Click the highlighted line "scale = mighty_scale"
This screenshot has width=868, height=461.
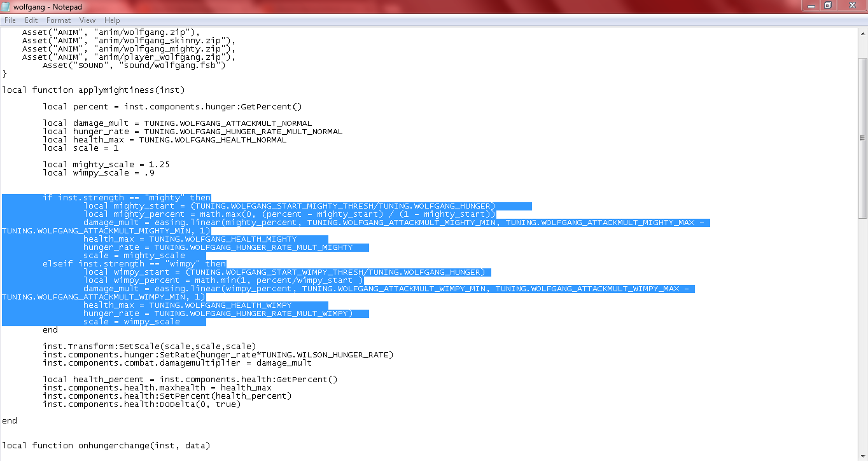coord(134,255)
